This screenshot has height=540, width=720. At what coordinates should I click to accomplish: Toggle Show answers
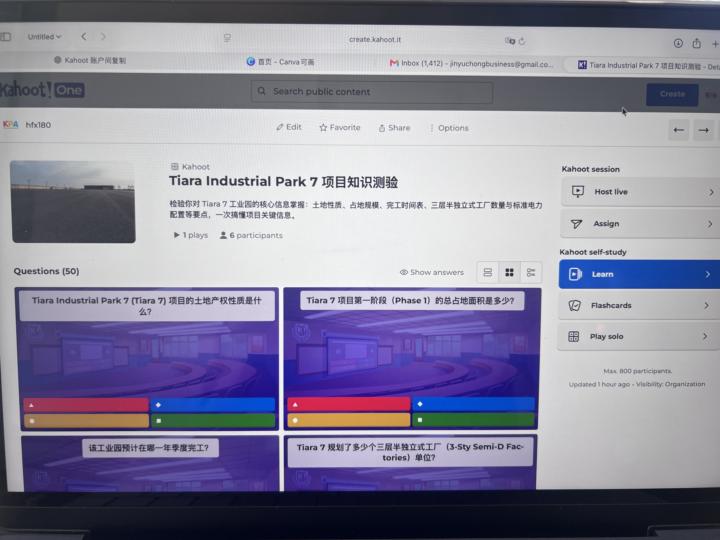432,272
